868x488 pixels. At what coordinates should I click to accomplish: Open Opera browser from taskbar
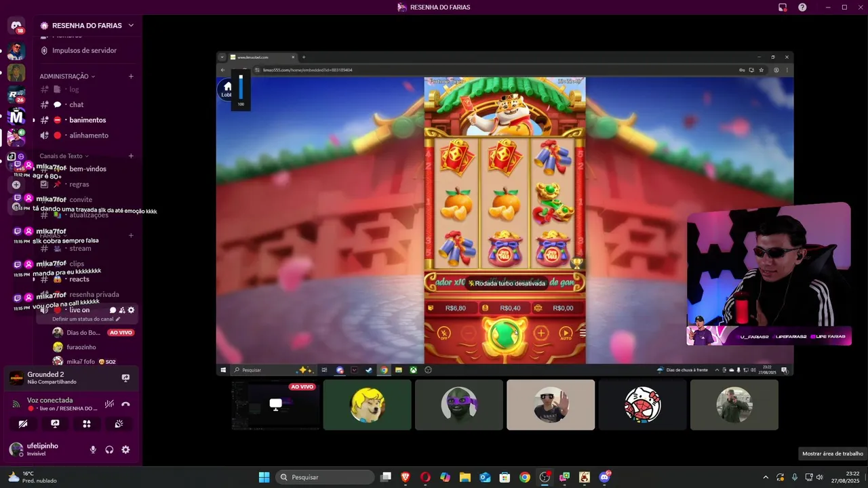tap(425, 477)
